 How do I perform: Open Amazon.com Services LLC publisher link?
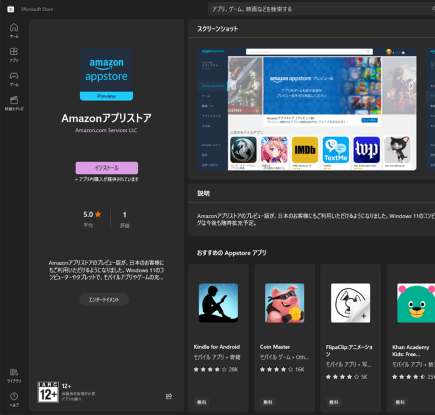(x=106, y=130)
